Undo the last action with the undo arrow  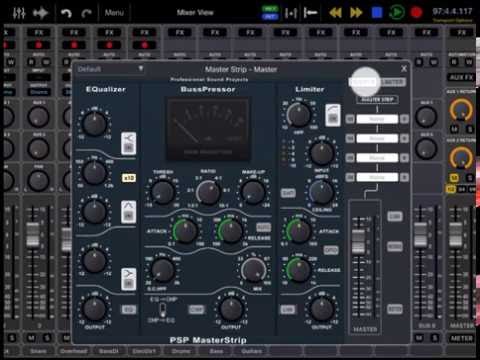click(x=66, y=13)
